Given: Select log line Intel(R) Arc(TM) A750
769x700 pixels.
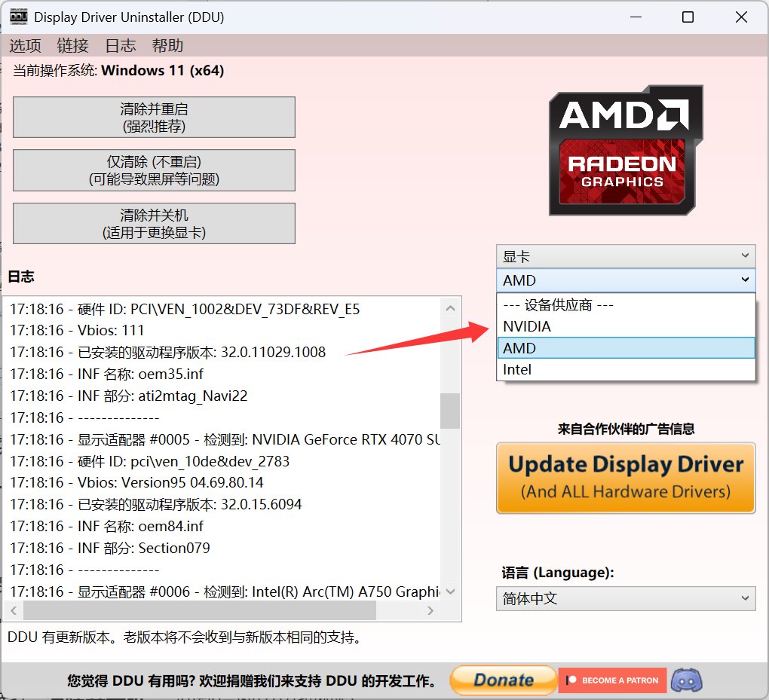Looking at the screenshot, I should pyautogui.click(x=225, y=591).
